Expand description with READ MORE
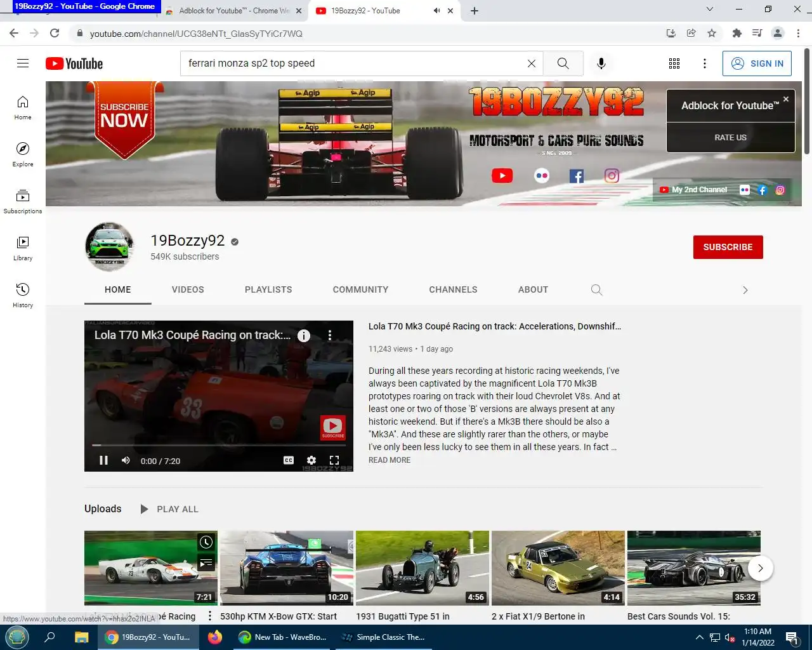 pos(390,460)
